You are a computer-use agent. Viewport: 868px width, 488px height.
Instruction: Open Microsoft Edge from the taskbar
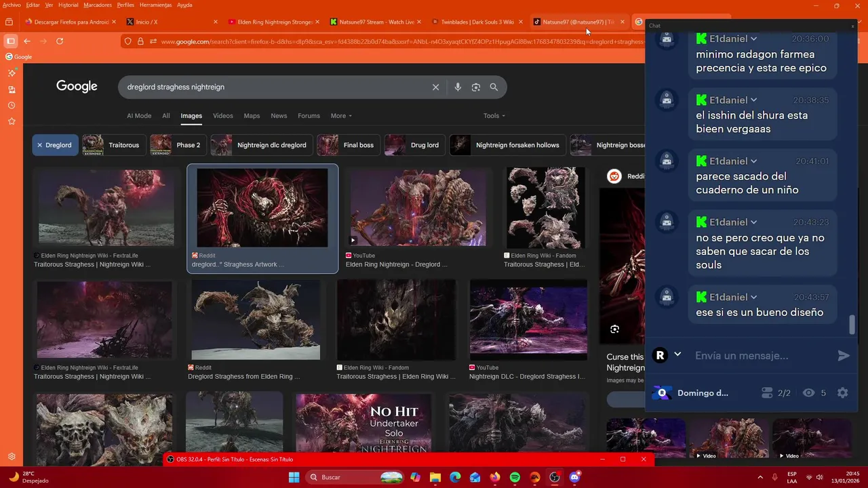click(455, 477)
